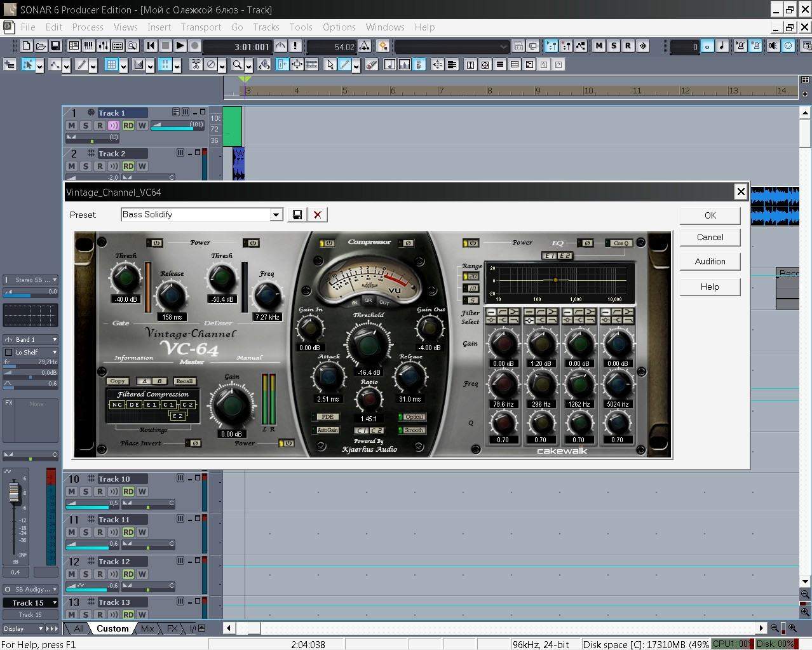Open the Preset dropdown Bass Solidify
Viewport: 812px width, 650px height.
coord(276,215)
